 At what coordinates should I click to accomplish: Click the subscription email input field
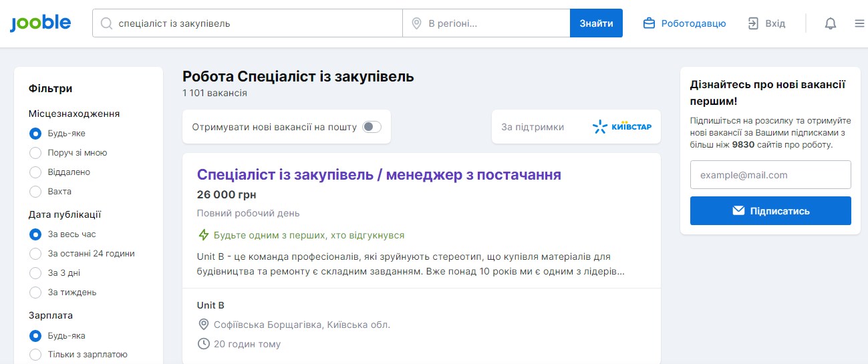pos(770,175)
